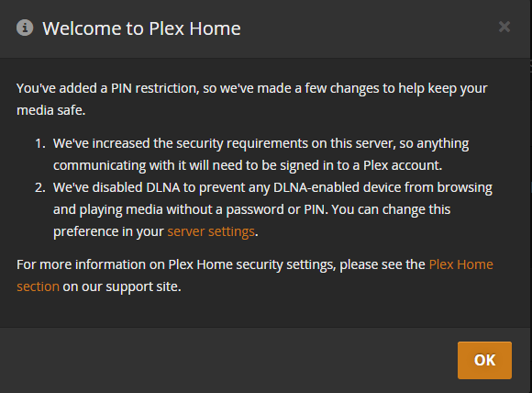Screen dimensions: 532x393
Task: Click the info icon beside the dialog title
Action: (x=25, y=28)
